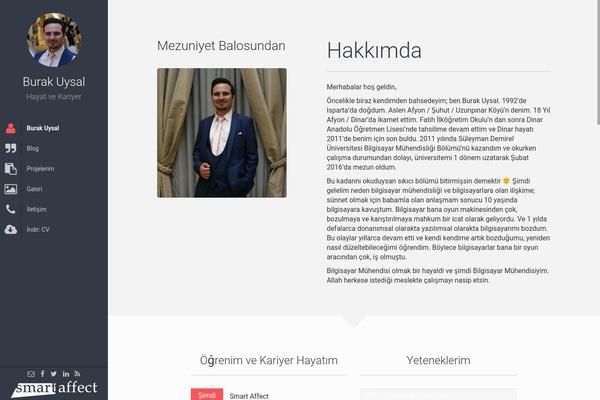Click the round sidebar profile avatar

click(54, 40)
